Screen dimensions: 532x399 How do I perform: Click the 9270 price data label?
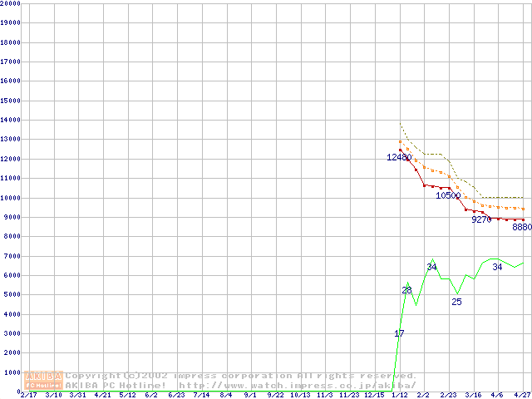click(481, 220)
